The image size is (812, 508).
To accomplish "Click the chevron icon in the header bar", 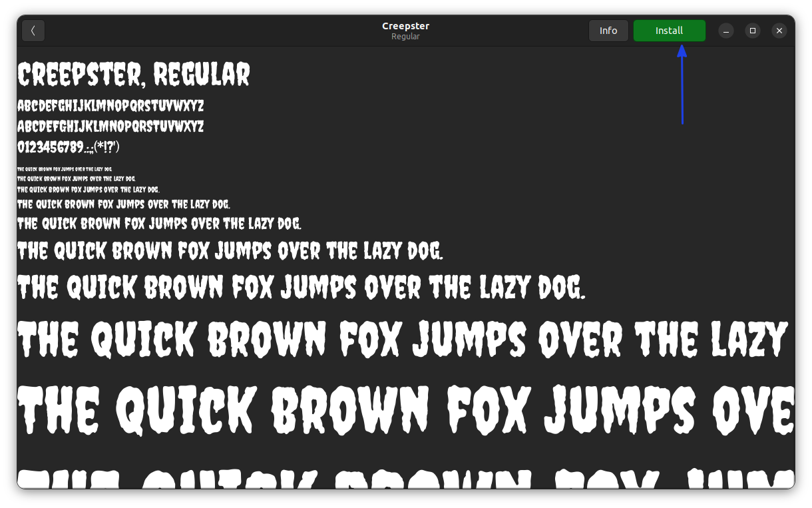I will [33, 30].
